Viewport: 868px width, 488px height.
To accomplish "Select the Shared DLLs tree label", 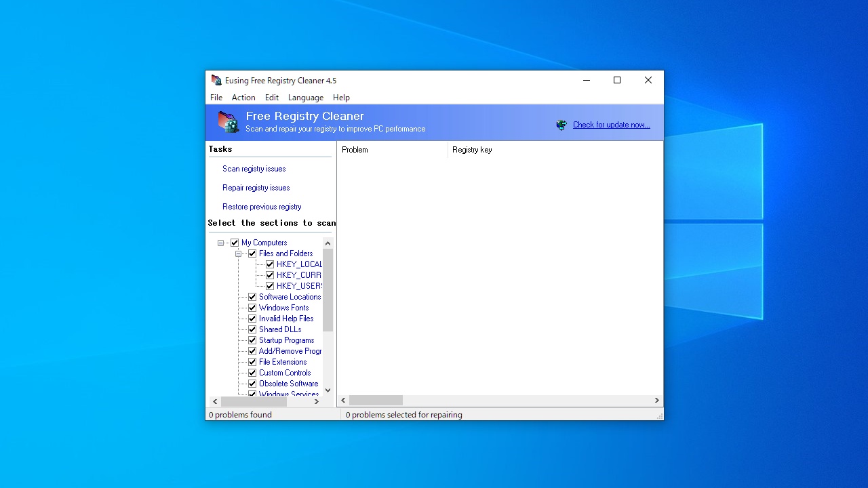I will [280, 329].
